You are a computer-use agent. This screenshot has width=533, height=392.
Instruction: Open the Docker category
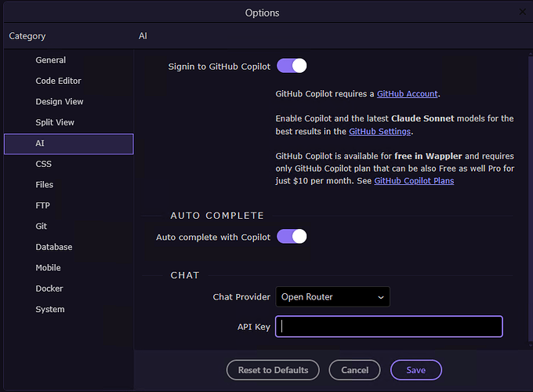point(69,289)
